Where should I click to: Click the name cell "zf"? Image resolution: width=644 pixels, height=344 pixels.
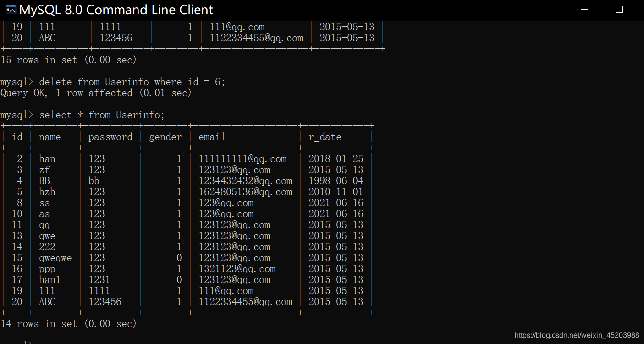(x=44, y=170)
